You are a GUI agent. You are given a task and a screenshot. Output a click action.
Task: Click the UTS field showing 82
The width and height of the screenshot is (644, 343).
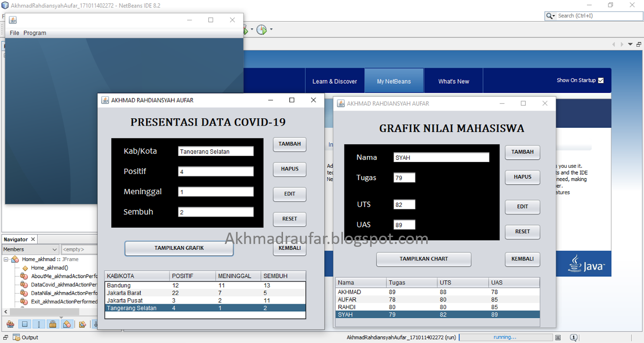click(404, 204)
